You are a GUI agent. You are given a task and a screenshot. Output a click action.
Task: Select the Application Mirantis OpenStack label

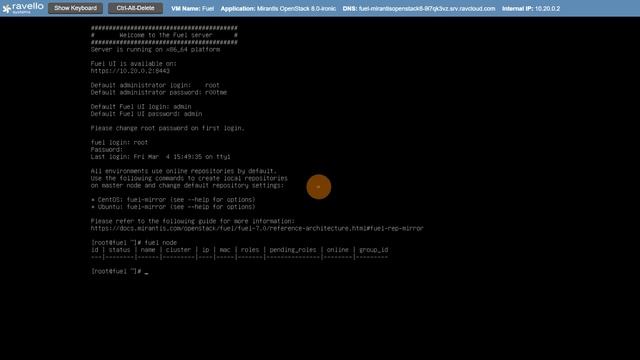[278, 9]
